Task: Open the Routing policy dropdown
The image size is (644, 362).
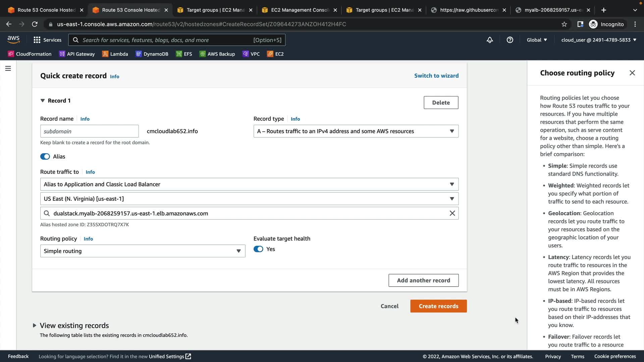Action: coord(143,251)
